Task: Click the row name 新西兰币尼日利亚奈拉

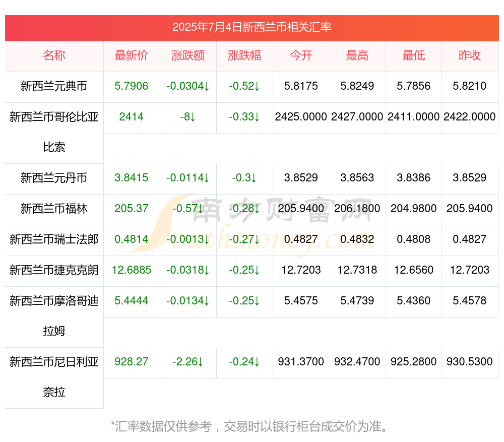Action: [54, 377]
